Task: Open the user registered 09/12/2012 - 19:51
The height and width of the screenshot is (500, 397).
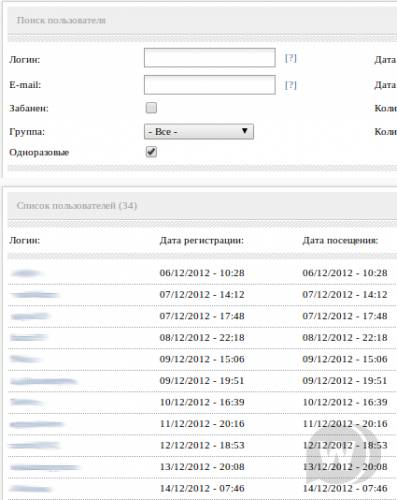Action: point(43,381)
